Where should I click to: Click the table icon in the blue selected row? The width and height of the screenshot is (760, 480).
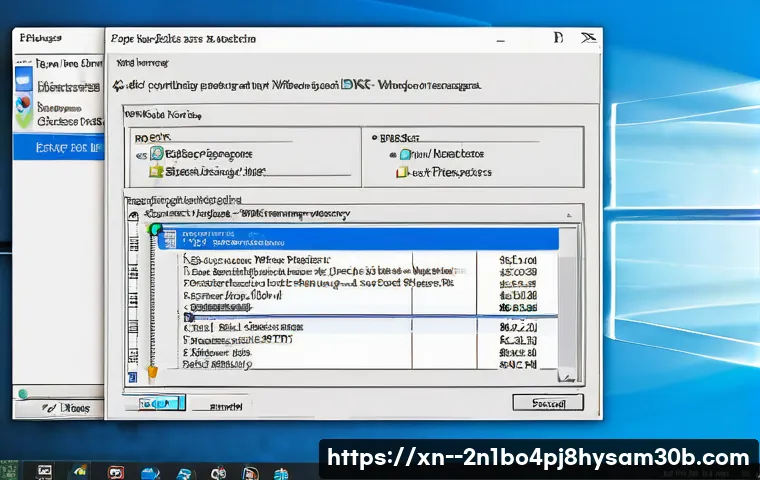point(170,239)
